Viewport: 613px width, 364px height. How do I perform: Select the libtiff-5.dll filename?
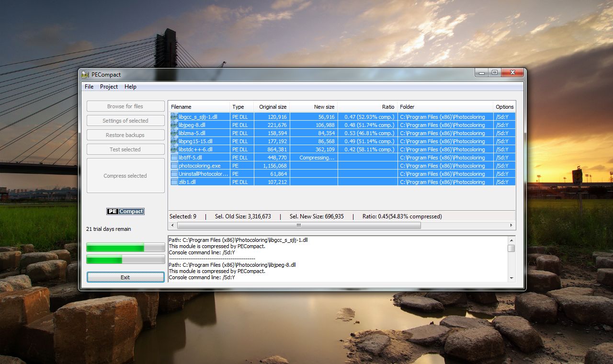(190, 157)
